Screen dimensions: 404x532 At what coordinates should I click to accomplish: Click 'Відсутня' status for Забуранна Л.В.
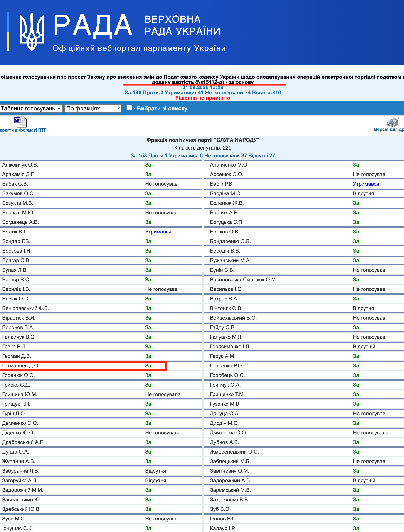pyautogui.click(x=156, y=471)
